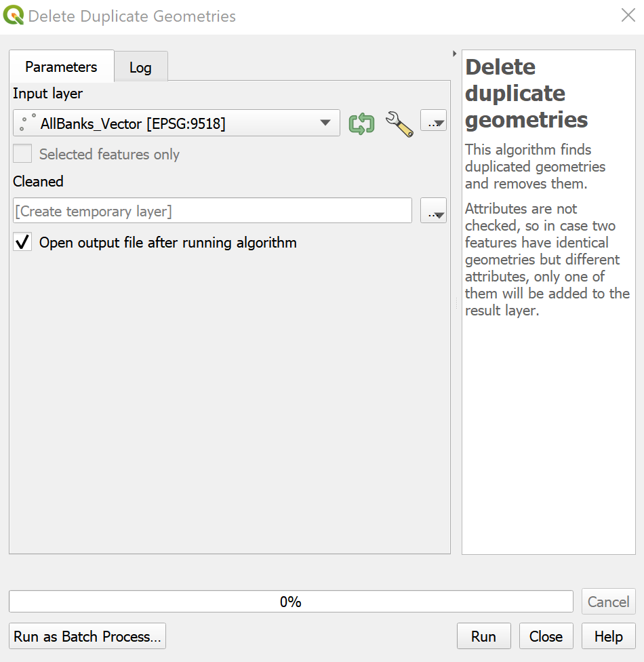Uncheck Open output file after running algorithm
The height and width of the screenshot is (662, 644).
click(22, 242)
